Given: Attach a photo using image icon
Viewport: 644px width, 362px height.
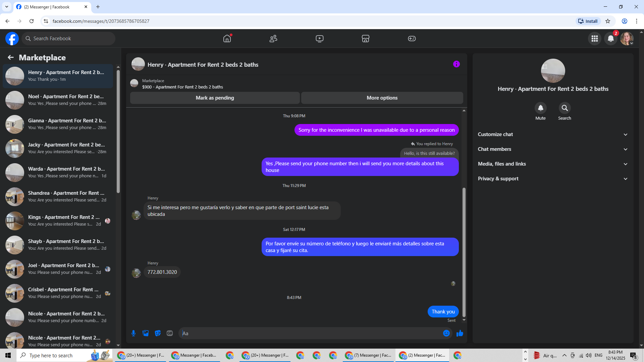Looking at the screenshot, I should click(x=146, y=333).
